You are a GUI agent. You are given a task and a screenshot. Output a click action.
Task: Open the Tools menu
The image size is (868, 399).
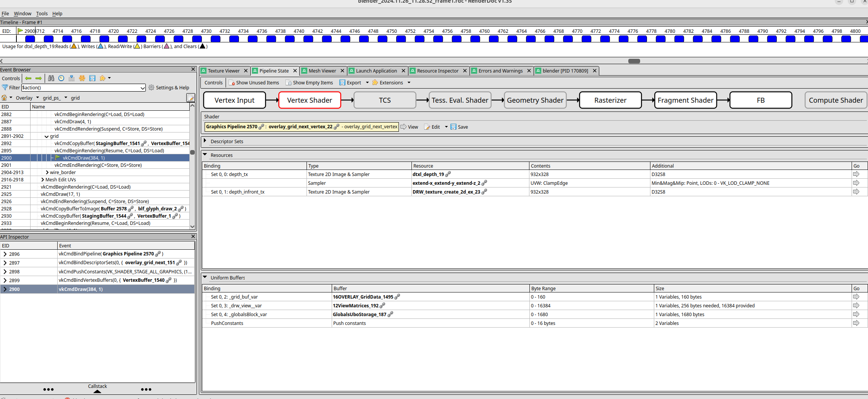[42, 14]
